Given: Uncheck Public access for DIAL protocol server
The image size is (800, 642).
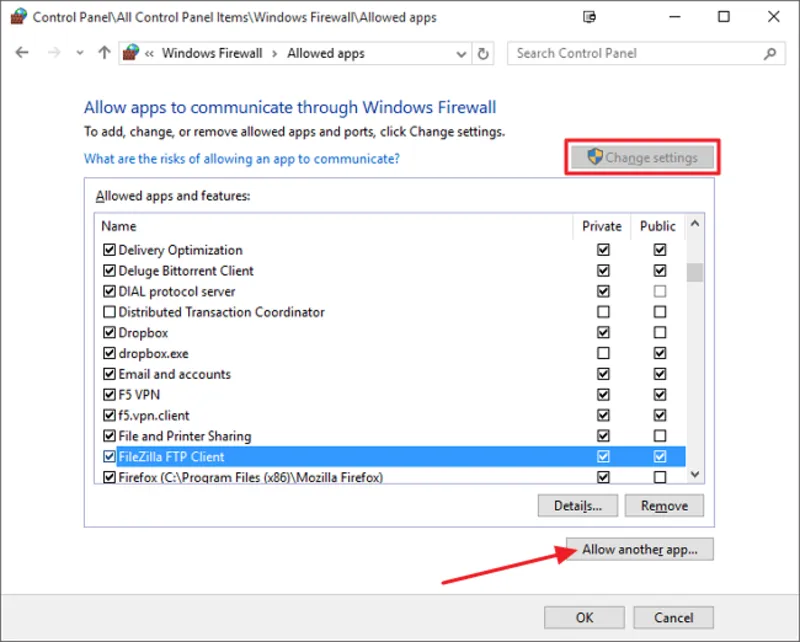Looking at the screenshot, I should click(x=659, y=291).
